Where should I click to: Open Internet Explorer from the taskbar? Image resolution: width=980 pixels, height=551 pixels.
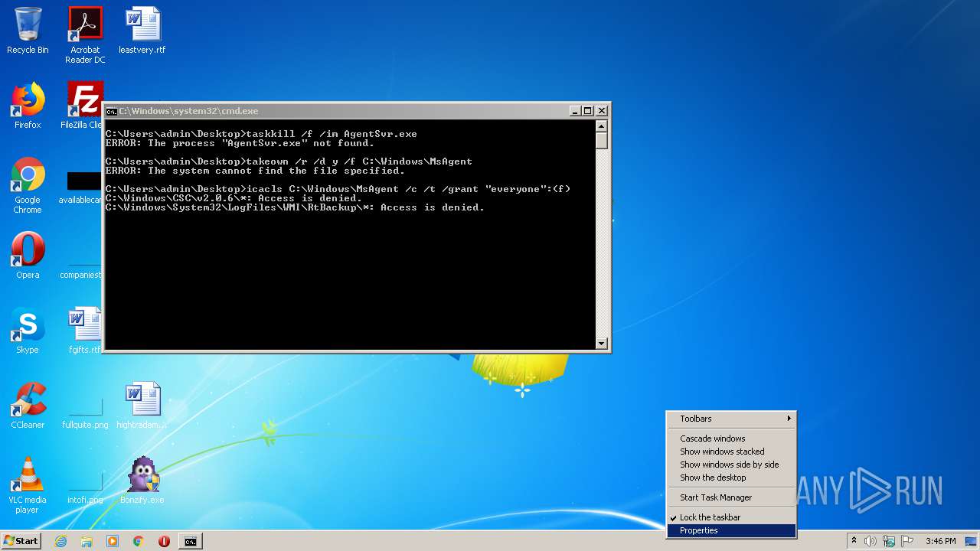(60, 541)
